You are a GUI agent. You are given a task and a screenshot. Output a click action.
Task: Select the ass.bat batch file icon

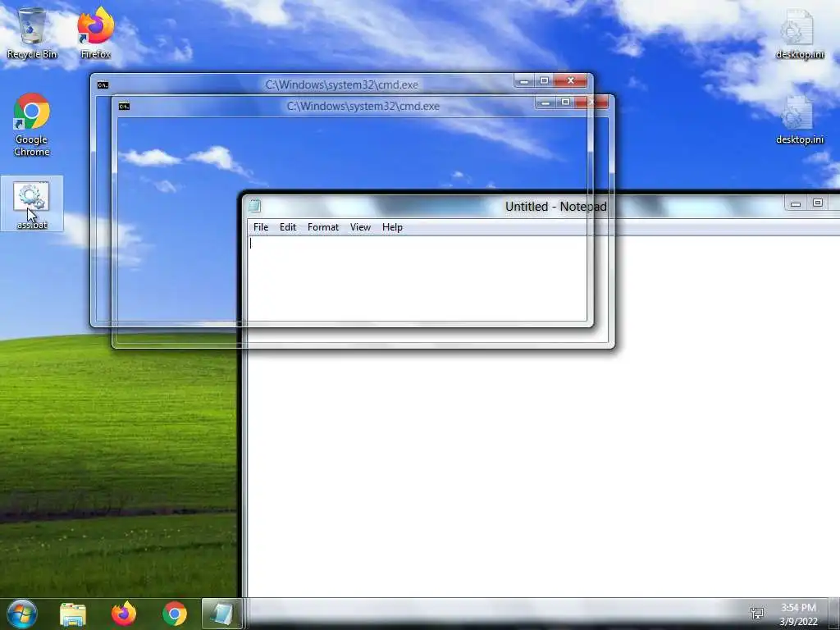click(32, 204)
